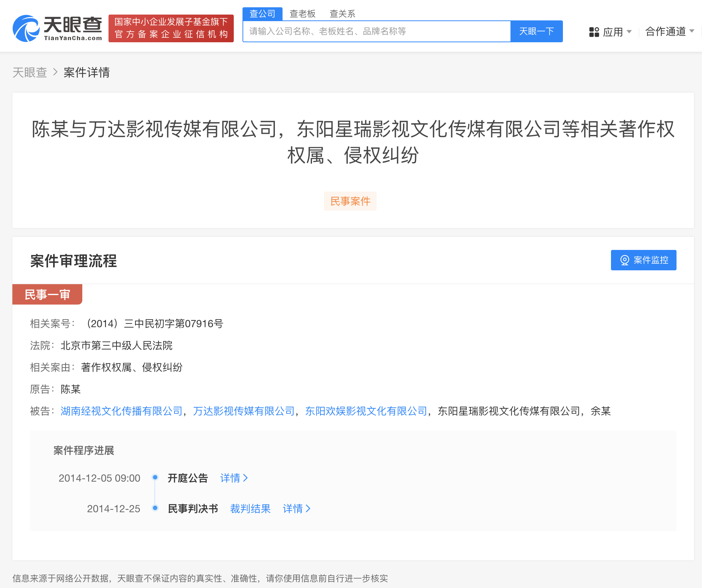Switch to the 查老板 search tab
The height and width of the screenshot is (588, 702).
pyautogui.click(x=303, y=14)
